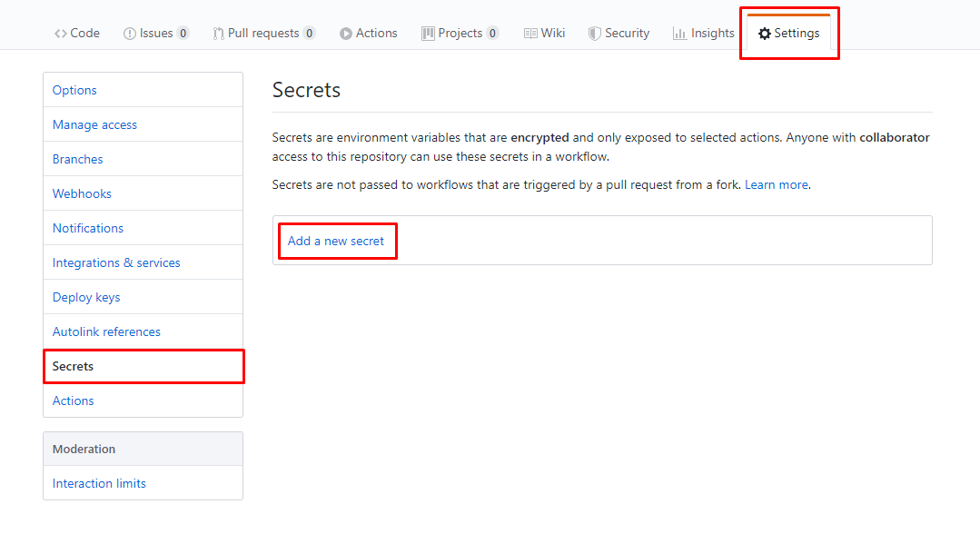Go to Manage access settings
Image resolution: width=980 pixels, height=534 pixels.
pos(94,124)
